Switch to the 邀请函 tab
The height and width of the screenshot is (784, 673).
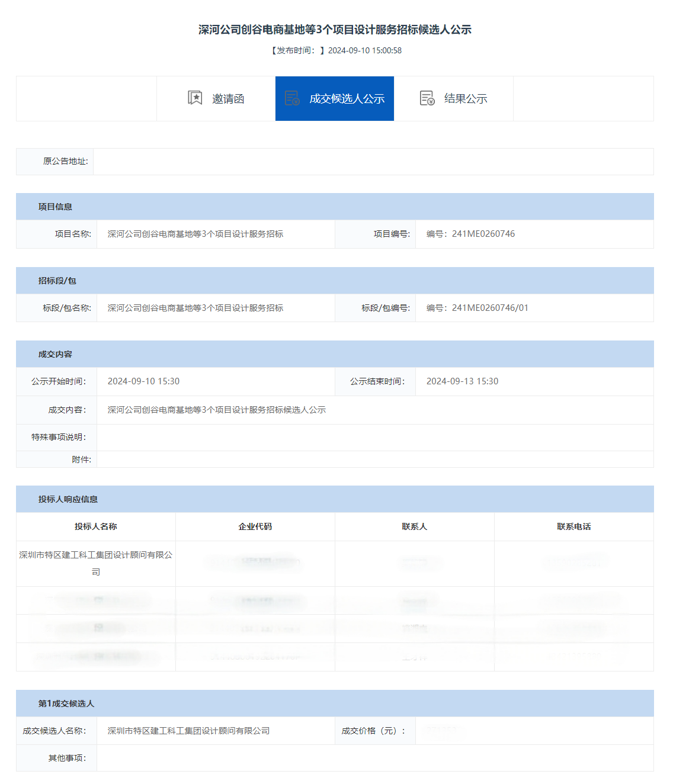[216, 98]
